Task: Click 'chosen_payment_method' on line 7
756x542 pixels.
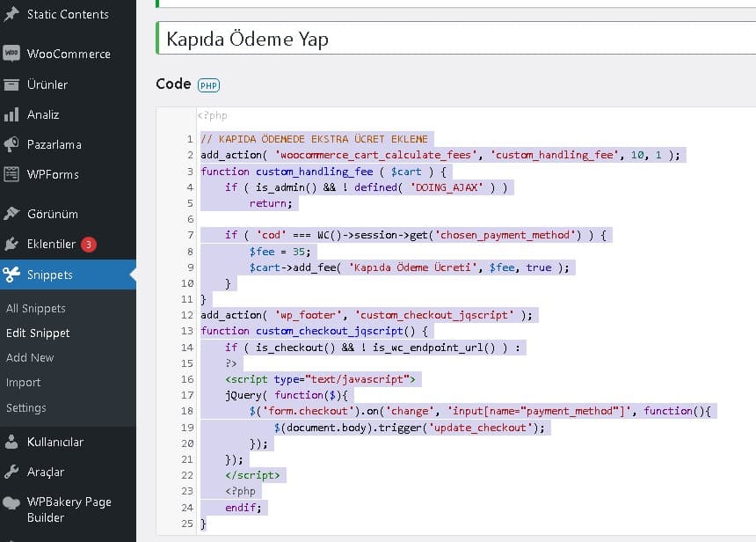Action: tap(508, 235)
